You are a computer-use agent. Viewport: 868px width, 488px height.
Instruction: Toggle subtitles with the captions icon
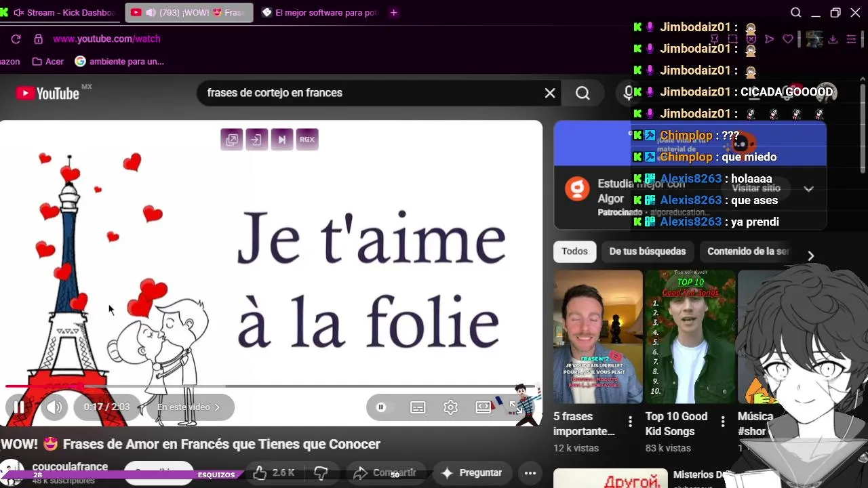(x=418, y=407)
